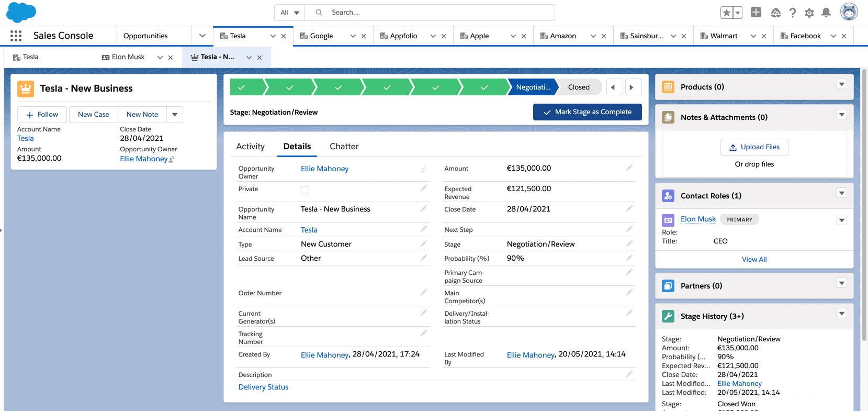Open Tesla workspace tab options chevron
Screen dimensions: 868x411
[x=273, y=36]
